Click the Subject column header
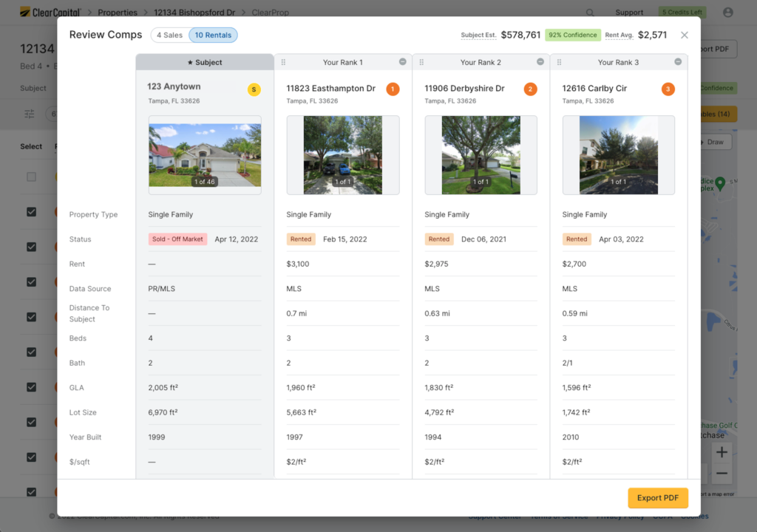The width and height of the screenshot is (757, 532). tap(205, 62)
